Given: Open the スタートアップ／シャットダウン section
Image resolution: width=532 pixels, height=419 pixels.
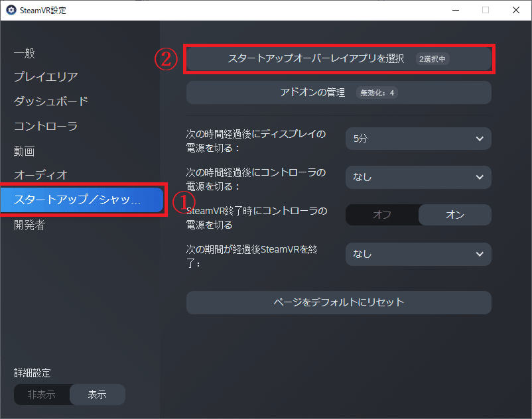Looking at the screenshot, I should [x=80, y=200].
